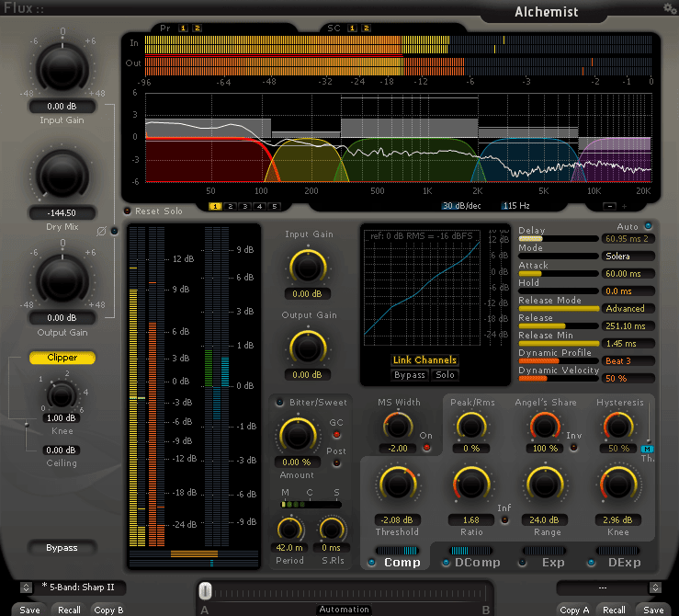Click the band Bypass button

click(409, 375)
